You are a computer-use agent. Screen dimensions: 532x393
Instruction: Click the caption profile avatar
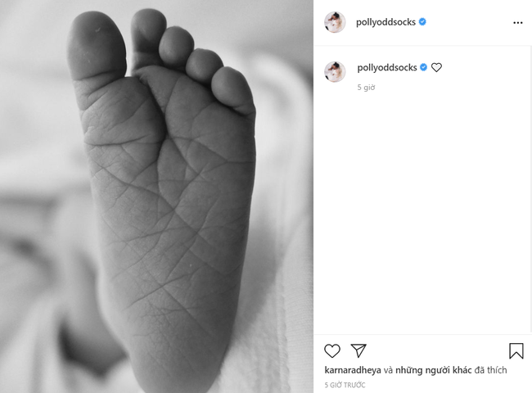coord(335,71)
